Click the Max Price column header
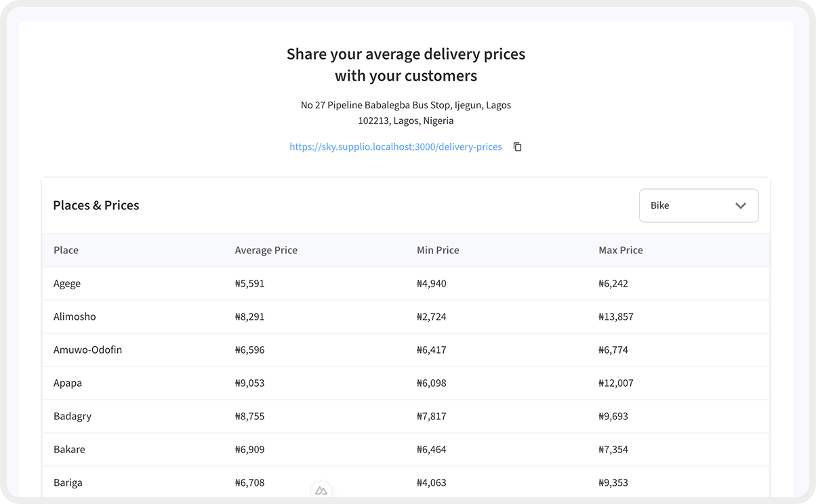Viewport: 816px width, 504px height. pyautogui.click(x=620, y=250)
